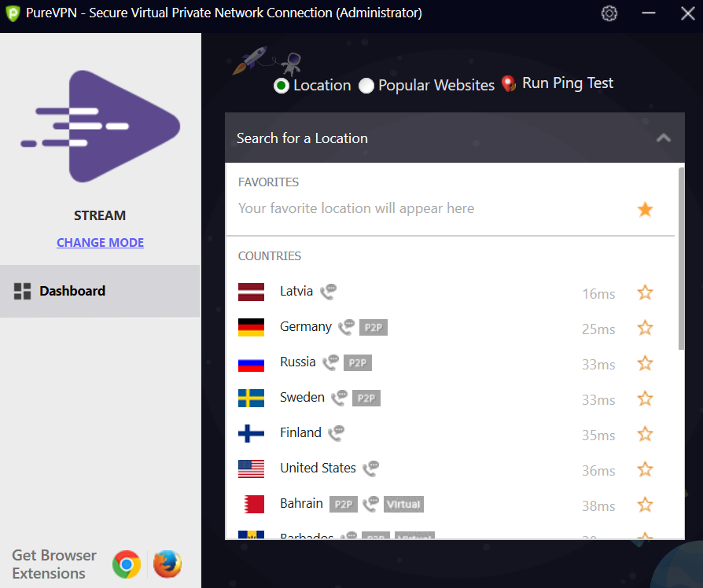Open Chrome browser extension icon
This screenshot has height=588, width=703.
[127, 564]
